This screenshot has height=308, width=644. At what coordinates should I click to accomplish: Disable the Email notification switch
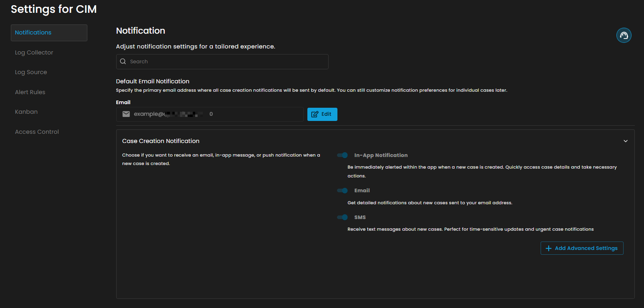point(343,191)
